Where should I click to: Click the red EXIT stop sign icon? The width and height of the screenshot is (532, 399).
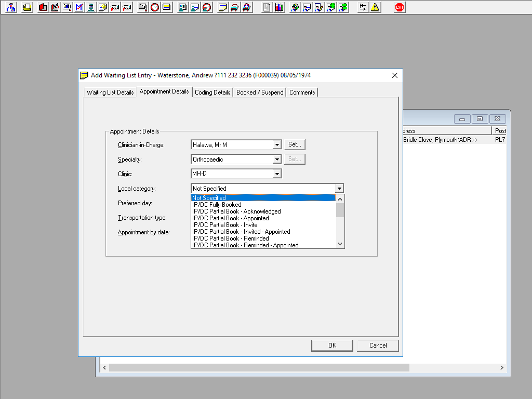400,7
